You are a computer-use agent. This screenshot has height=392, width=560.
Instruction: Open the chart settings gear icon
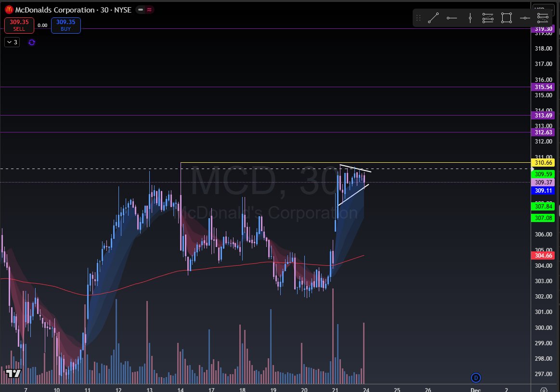pos(544,390)
